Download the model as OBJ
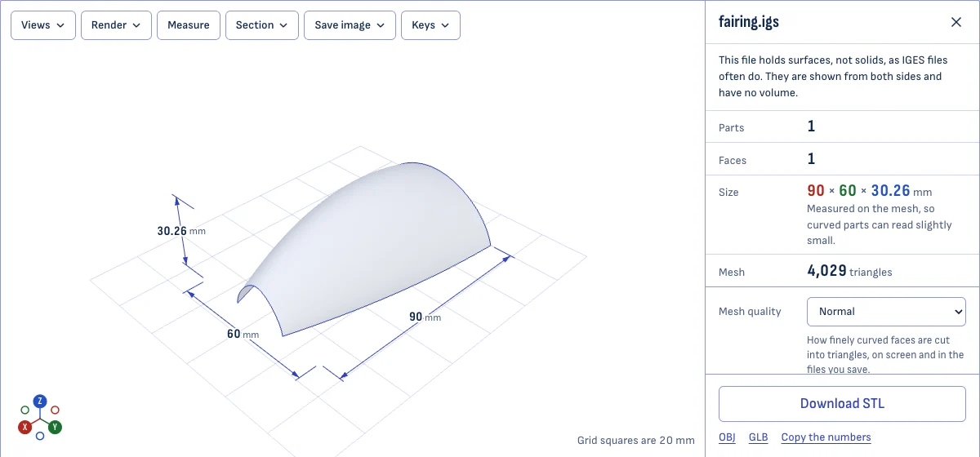The width and height of the screenshot is (980, 457). pyautogui.click(x=727, y=437)
